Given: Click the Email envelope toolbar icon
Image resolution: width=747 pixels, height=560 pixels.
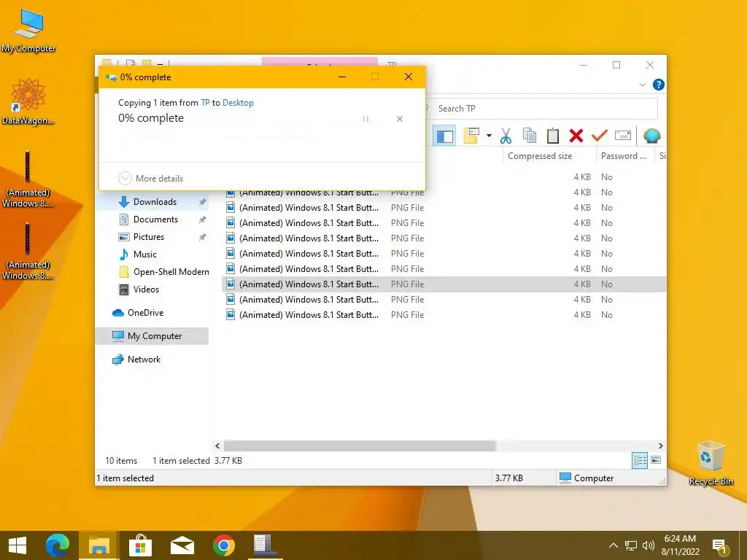Looking at the screenshot, I should point(623,136).
